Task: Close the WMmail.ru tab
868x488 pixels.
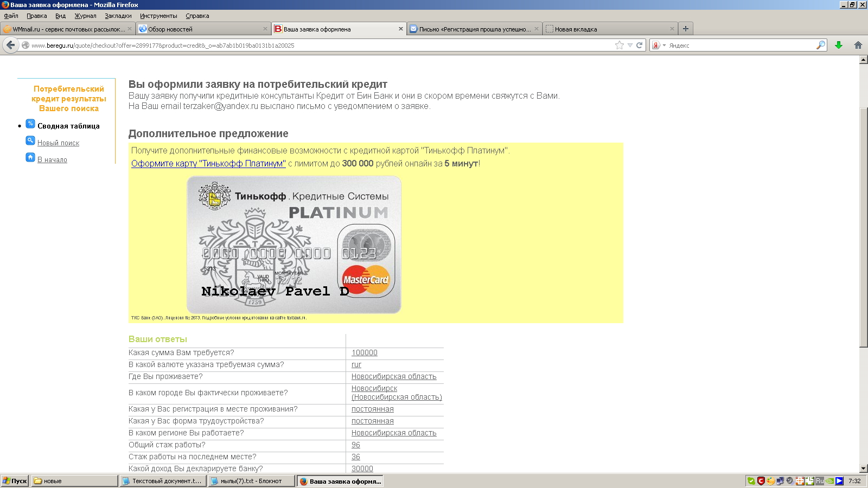Action: pyautogui.click(x=130, y=29)
